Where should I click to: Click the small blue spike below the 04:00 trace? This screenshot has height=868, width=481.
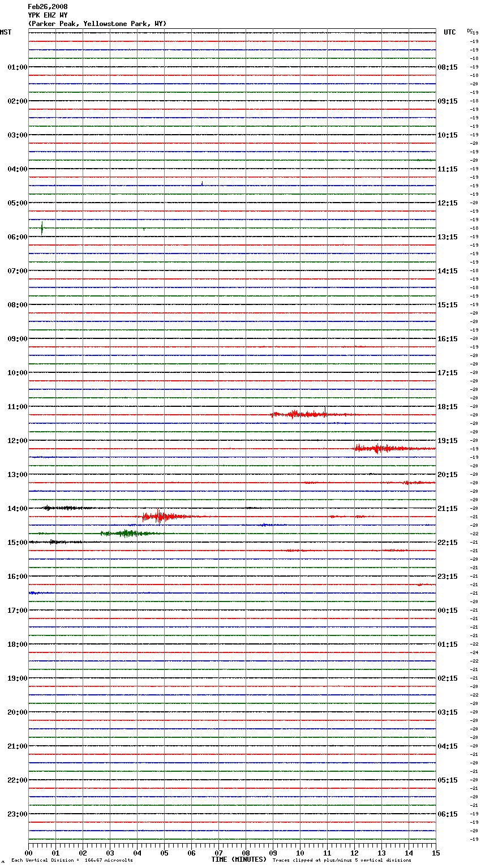pos(202,183)
